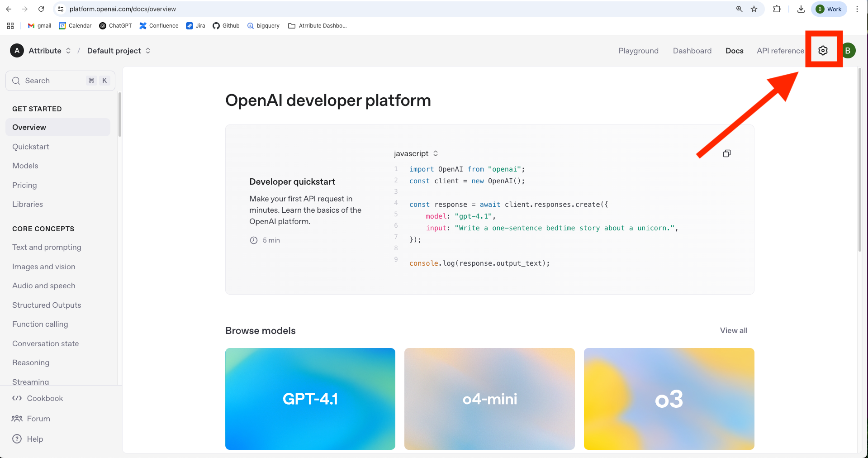Open the settings gear icon
This screenshot has height=458, width=868.
823,50
